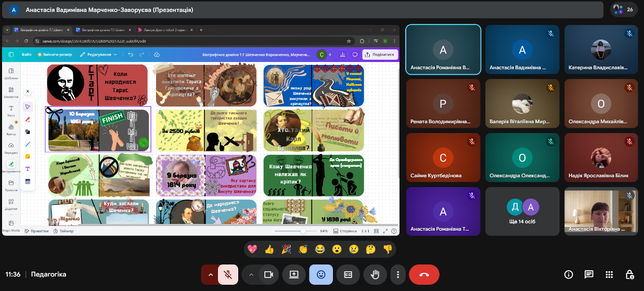Open more options three-dot menu
The image size is (644, 291).
click(x=398, y=274)
